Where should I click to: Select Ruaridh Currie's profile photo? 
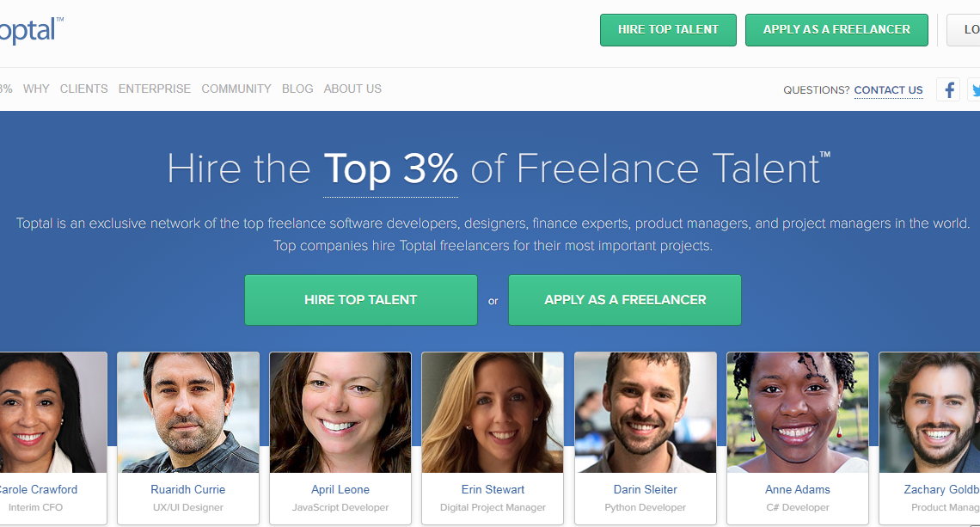point(188,412)
